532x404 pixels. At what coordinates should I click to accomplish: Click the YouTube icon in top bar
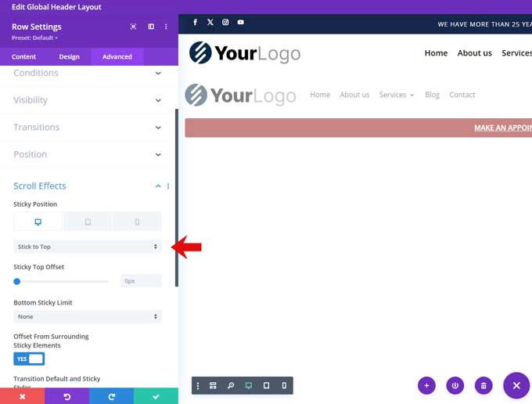tap(240, 23)
